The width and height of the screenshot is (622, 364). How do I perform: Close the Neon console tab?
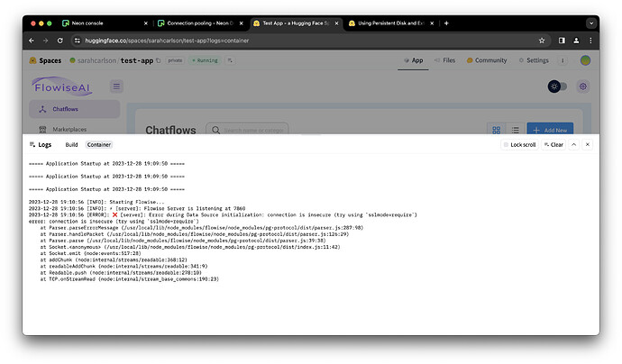[145, 23]
